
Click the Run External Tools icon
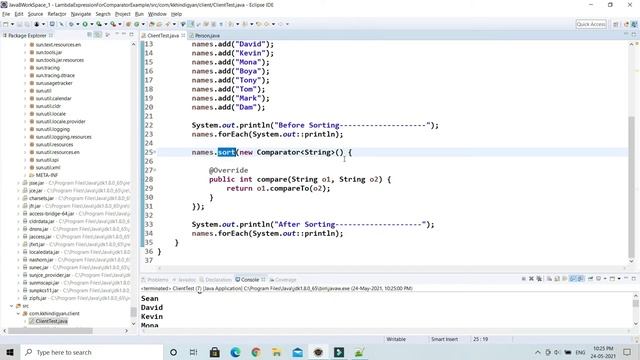[x=113, y=24]
